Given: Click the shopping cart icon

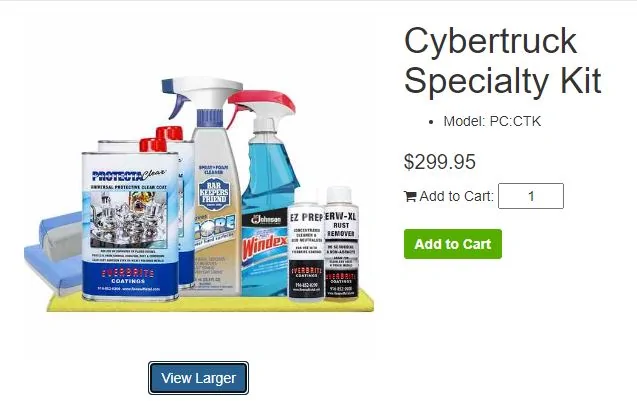Looking at the screenshot, I should click(x=410, y=197).
